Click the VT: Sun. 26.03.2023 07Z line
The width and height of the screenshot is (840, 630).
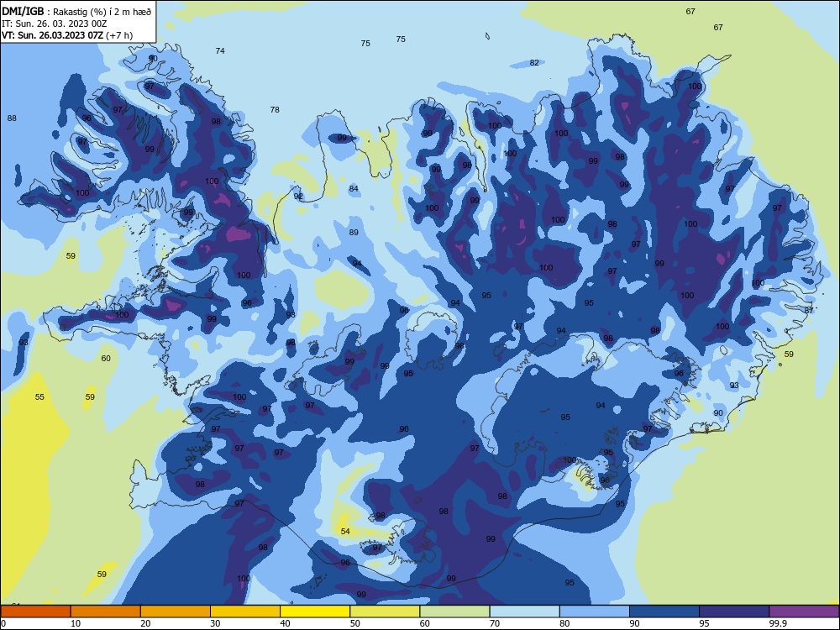click(x=67, y=35)
